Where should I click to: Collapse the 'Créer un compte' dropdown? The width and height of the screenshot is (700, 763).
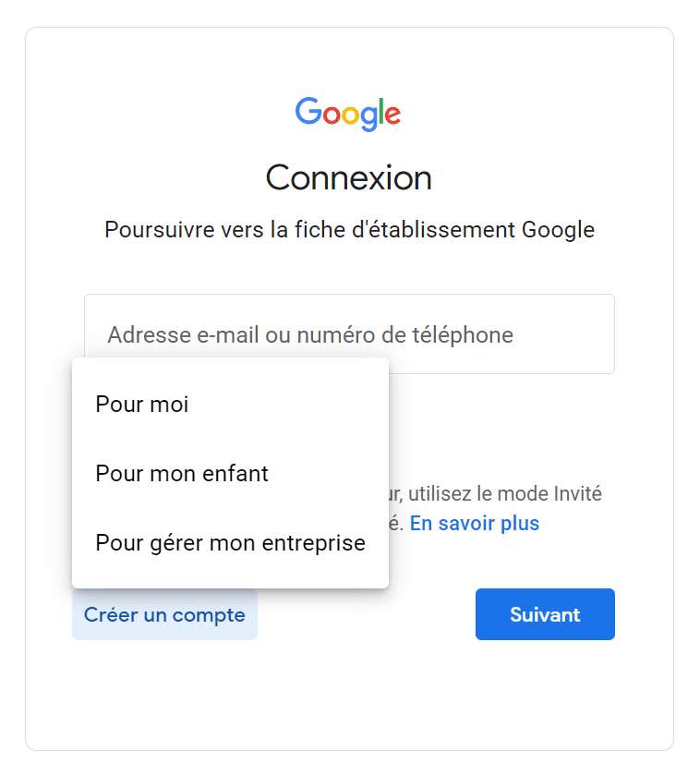[x=164, y=614]
